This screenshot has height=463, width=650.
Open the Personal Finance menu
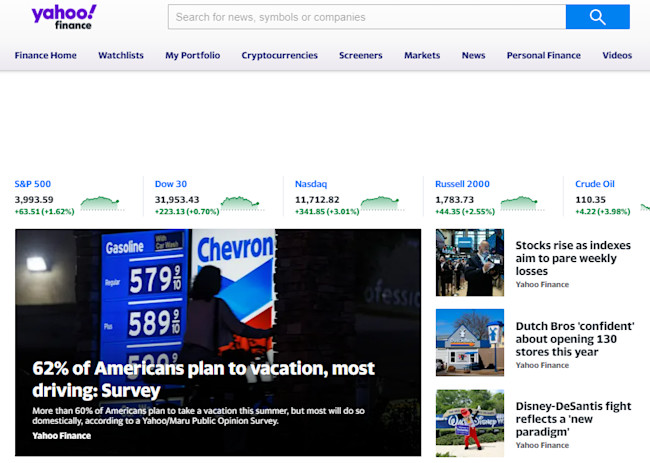click(x=543, y=55)
